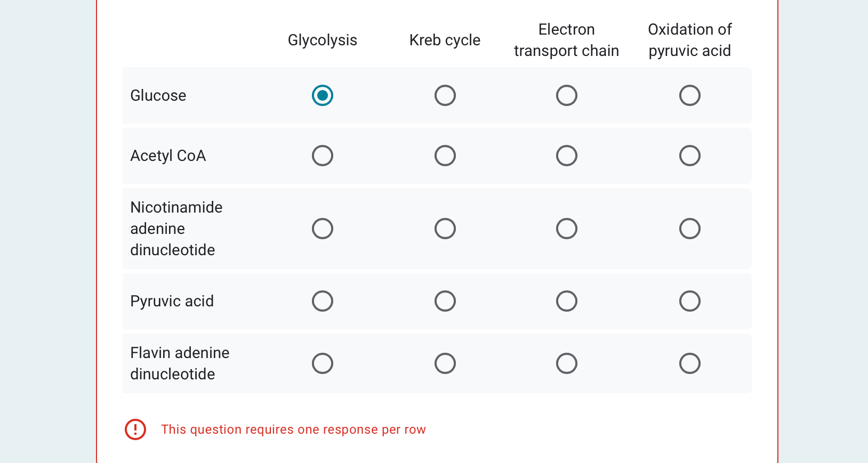
Task: Select Kreb cycle for Flavin adenine dinucleotide
Action: (445, 363)
